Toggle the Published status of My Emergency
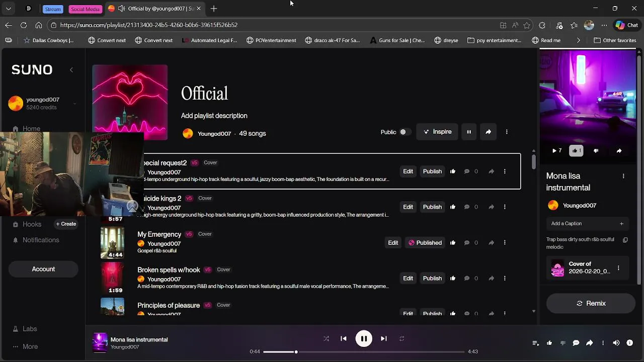The image size is (644, 362). point(425,243)
